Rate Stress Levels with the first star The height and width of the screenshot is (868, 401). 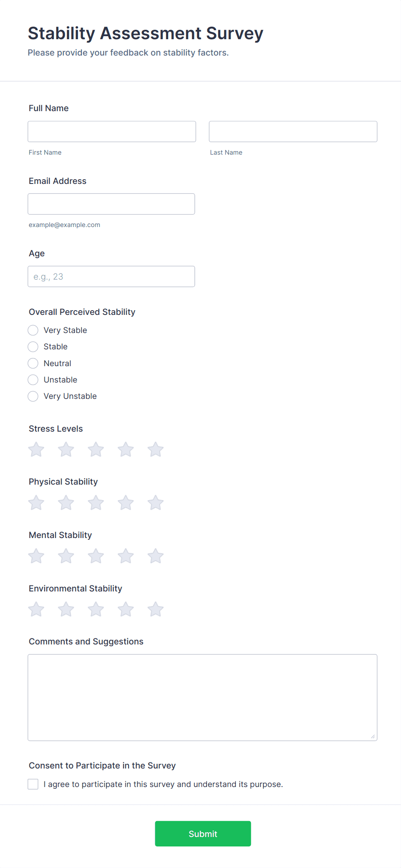pyautogui.click(x=36, y=449)
